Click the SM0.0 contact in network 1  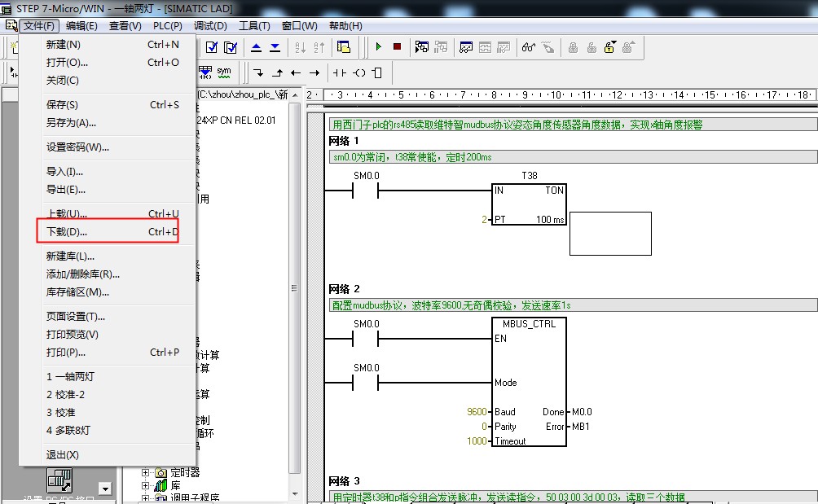coord(366,192)
